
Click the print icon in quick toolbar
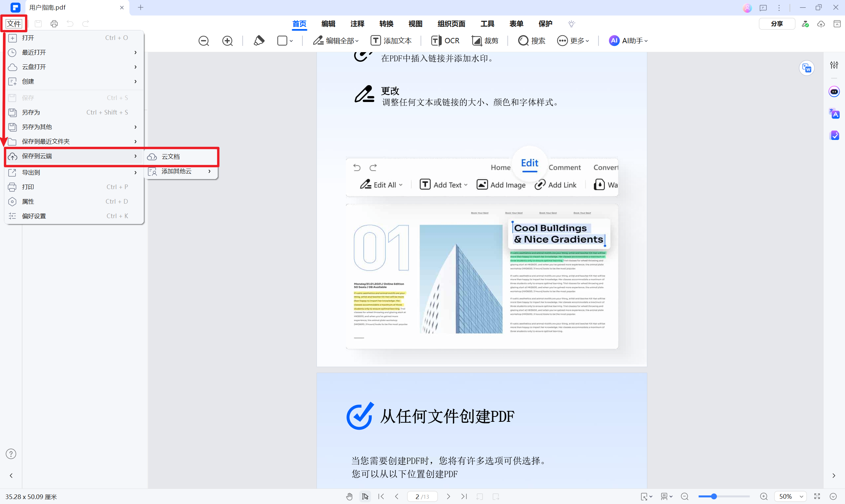click(x=54, y=24)
